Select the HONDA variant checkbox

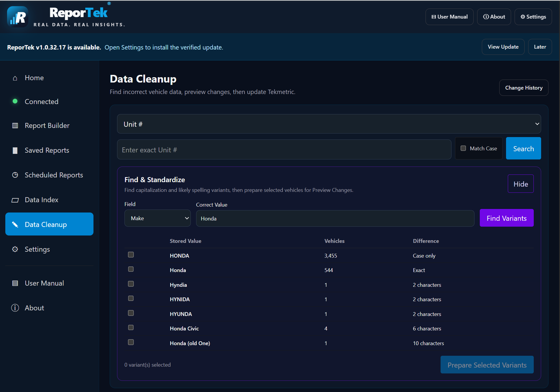[x=131, y=255]
